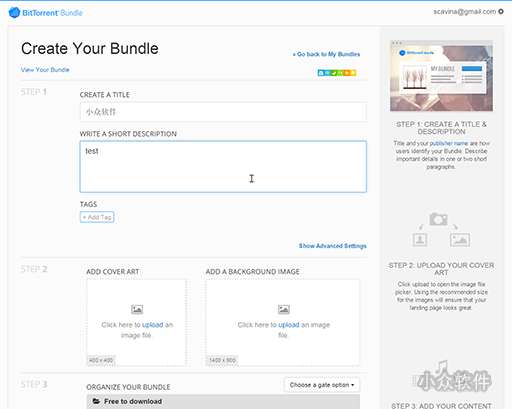Click the green checkmark in colored toolbar
Image resolution: width=512 pixels, height=409 pixels.
click(334, 73)
